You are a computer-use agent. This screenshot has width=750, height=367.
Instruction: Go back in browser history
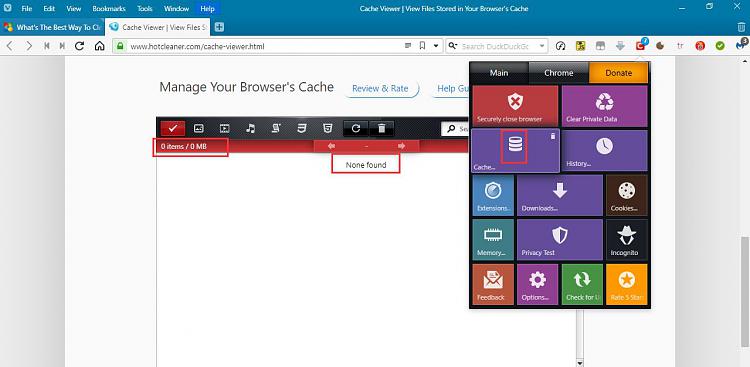10,46
